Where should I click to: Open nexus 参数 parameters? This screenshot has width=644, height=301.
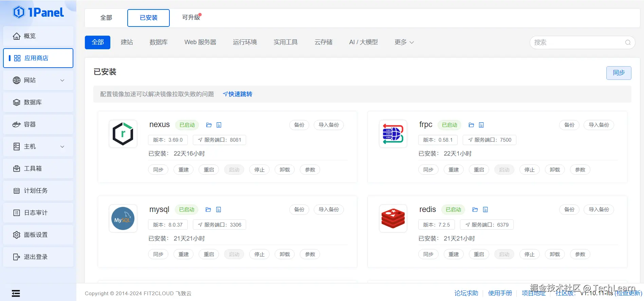pyautogui.click(x=310, y=170)
